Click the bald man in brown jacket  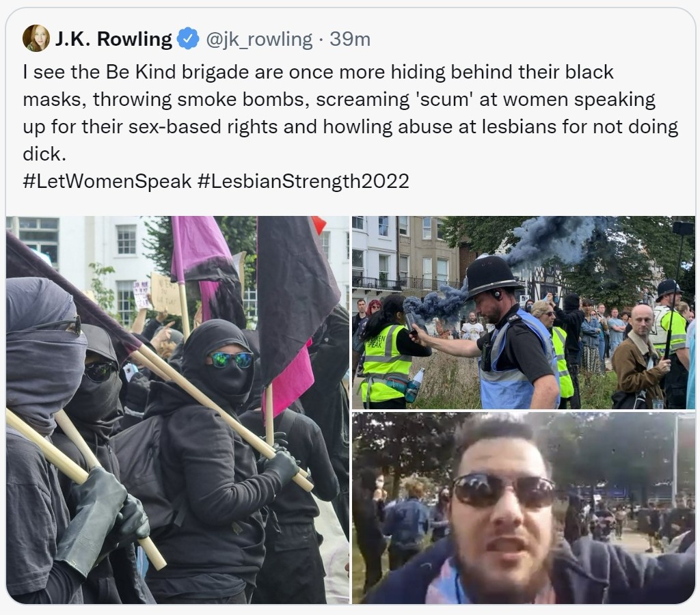coord(640,357)
